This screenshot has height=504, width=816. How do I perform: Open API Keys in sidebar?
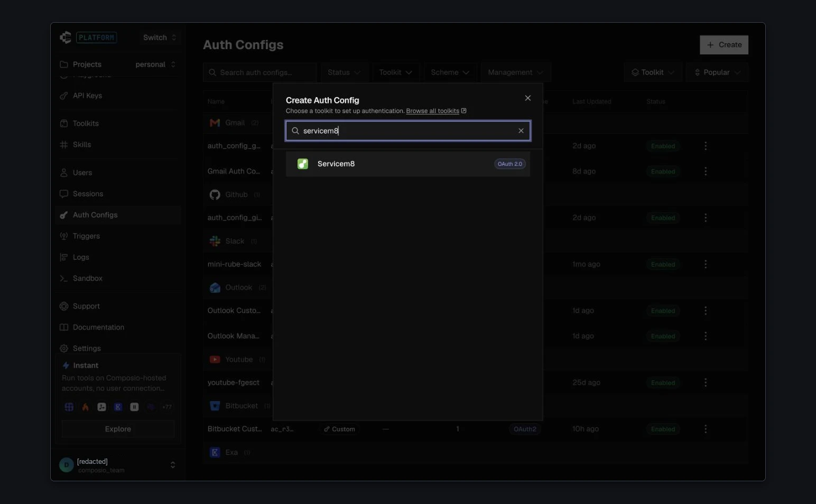[87, 96]
